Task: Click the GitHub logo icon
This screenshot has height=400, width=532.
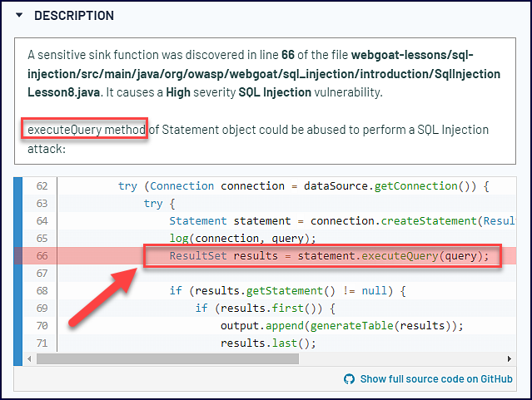Action: click(x=350, y=379)
